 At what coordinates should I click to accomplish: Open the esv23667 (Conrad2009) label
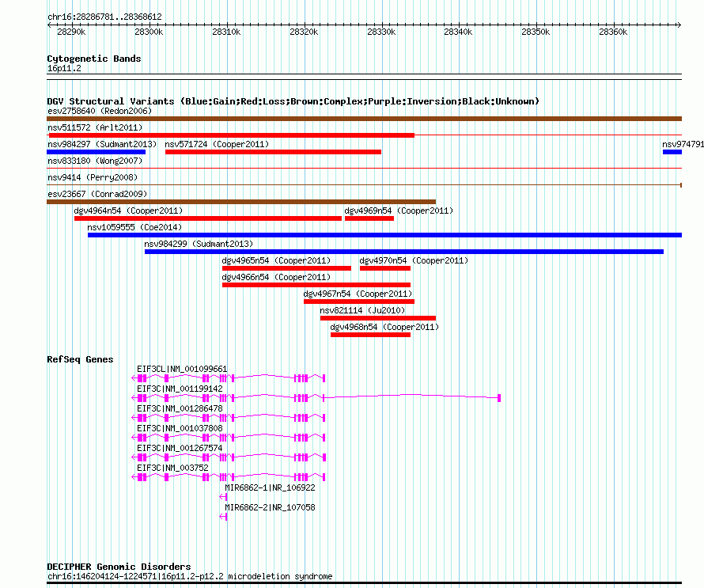(97, 194)
